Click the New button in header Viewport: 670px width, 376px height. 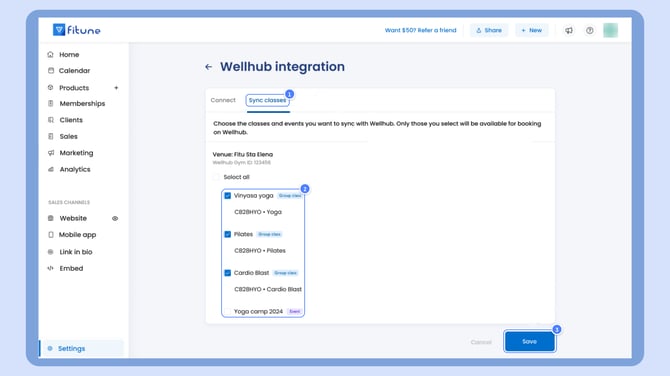click(x=531, y=30)
